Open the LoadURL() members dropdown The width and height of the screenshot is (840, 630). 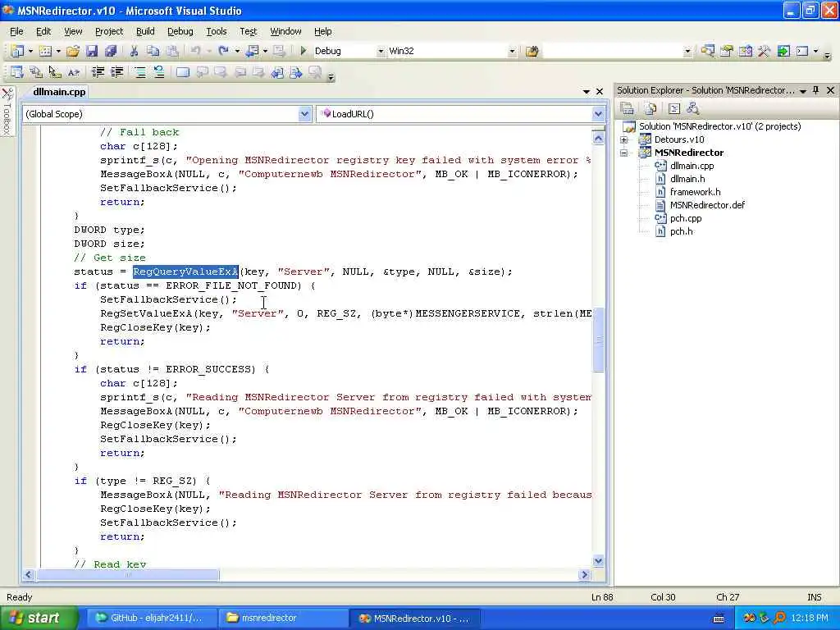[x=598, y=113]
